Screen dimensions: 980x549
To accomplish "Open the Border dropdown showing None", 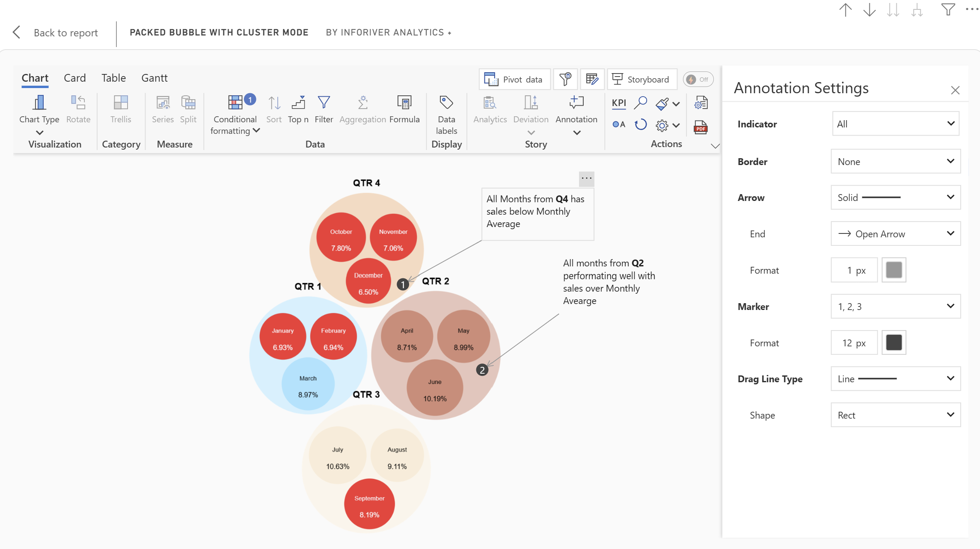I will click(895, 162).
